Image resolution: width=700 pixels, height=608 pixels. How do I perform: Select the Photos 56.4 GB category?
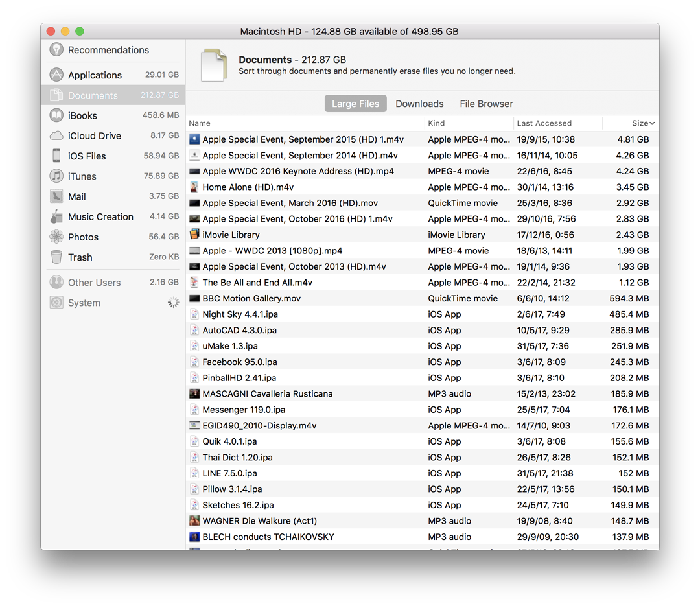coord(113,237)
